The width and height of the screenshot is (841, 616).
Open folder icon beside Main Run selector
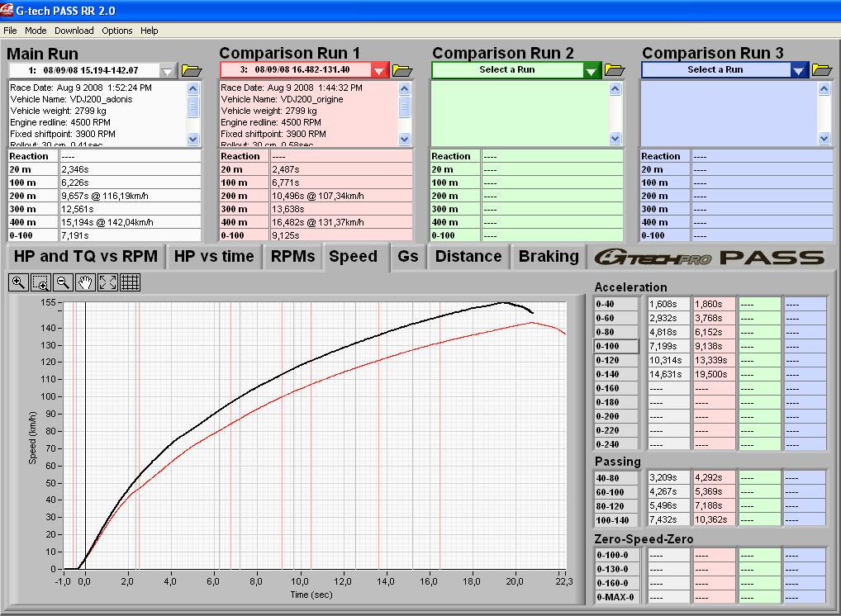tap(192, 70)
